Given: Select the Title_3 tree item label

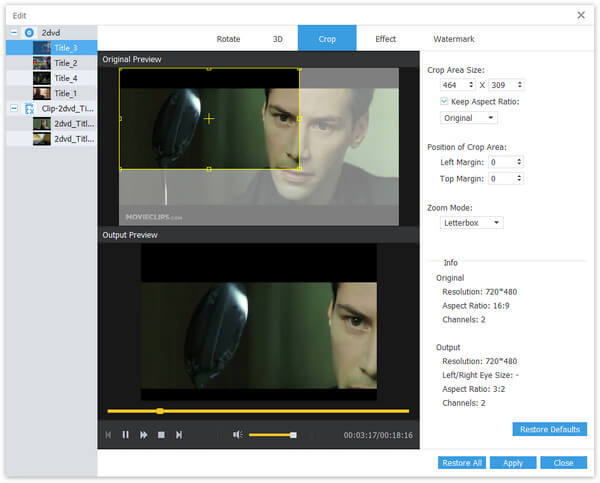Looking at the screenshot, I should [x=66, y=48].
